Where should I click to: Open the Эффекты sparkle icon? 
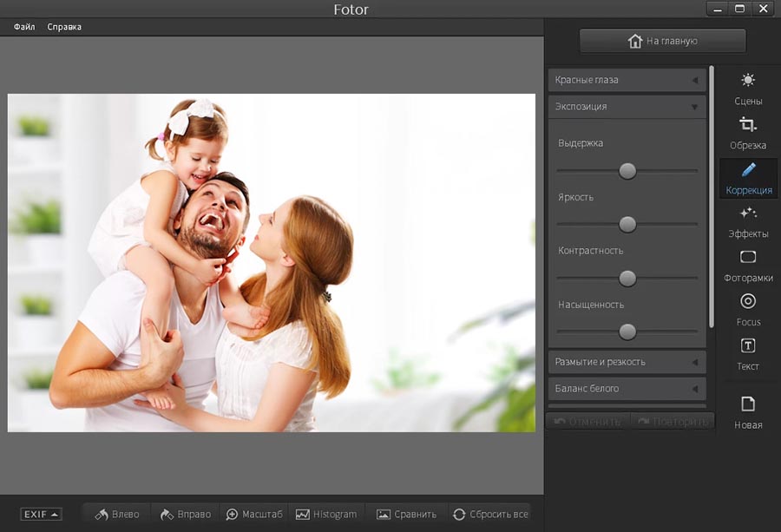(748, 213)
